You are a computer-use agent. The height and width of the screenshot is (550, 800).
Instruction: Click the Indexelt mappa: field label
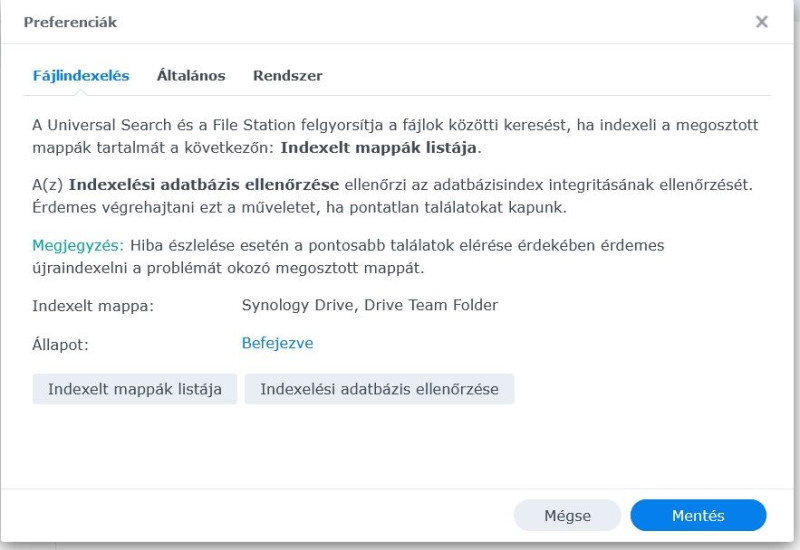(93, 306)
